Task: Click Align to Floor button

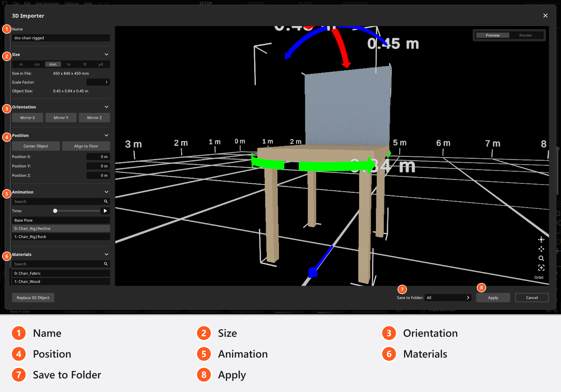Action: coord(86,146)
